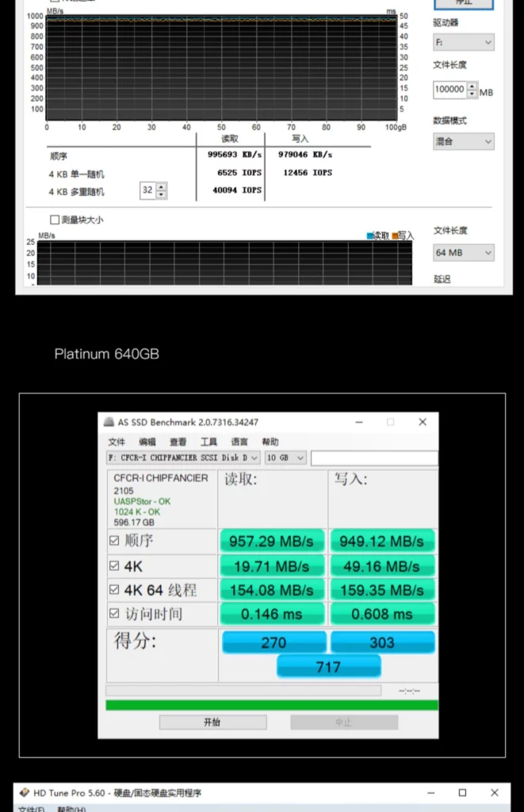
Task: Enable the 测量块大小 checkbox
Action: point(55,220)
